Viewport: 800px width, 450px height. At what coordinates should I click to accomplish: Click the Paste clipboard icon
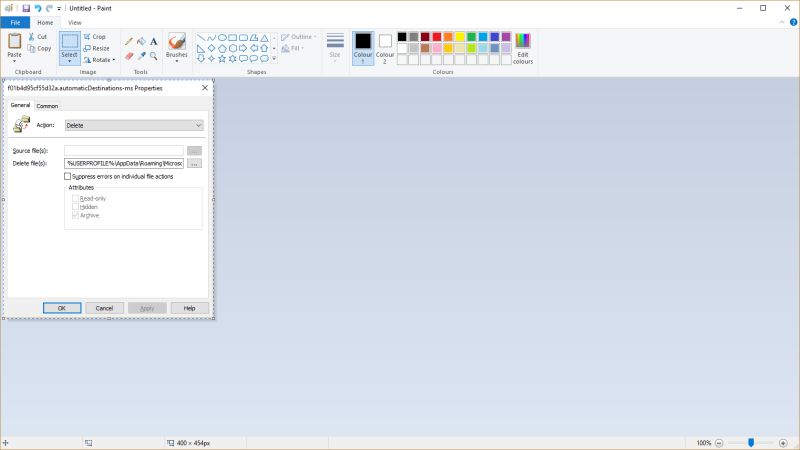pos(14,40)
